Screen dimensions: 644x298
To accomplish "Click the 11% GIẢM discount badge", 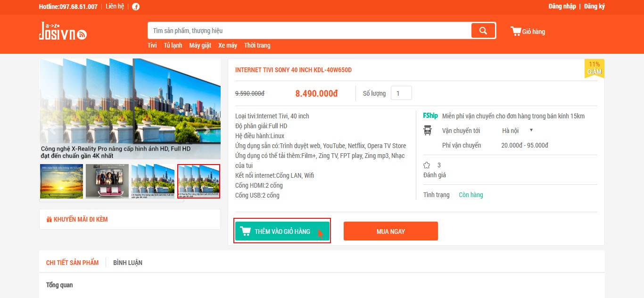I will coord(594,68).
